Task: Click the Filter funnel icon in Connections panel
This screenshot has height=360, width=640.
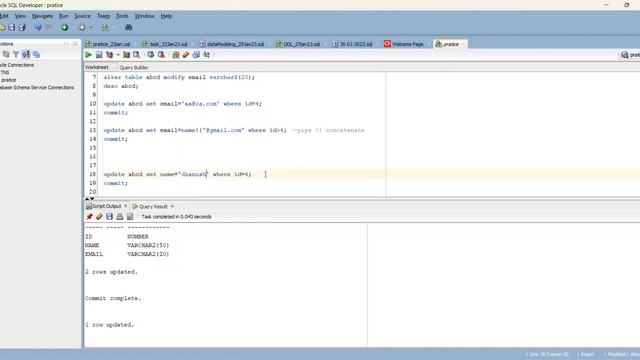Action: [16, 54]
